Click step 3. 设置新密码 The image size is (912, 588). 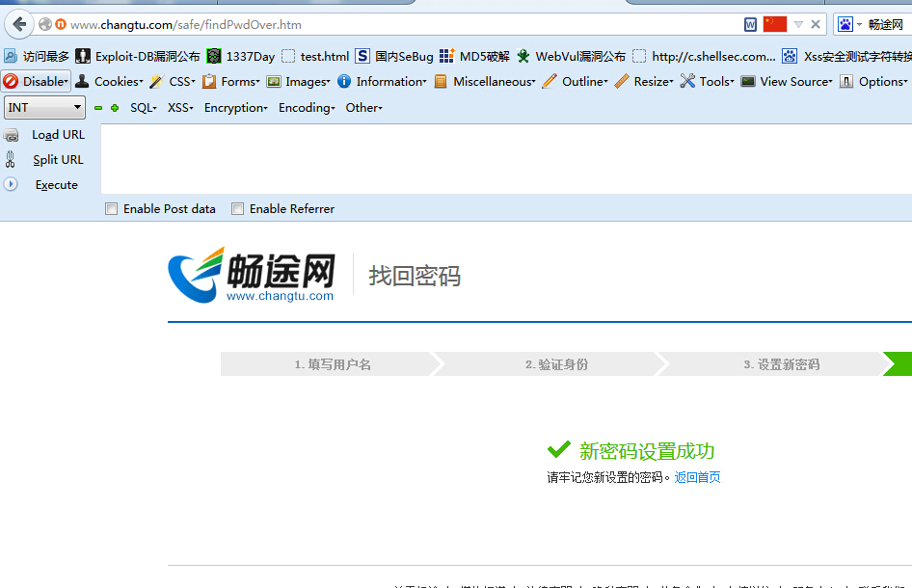(x=782, y=364)
